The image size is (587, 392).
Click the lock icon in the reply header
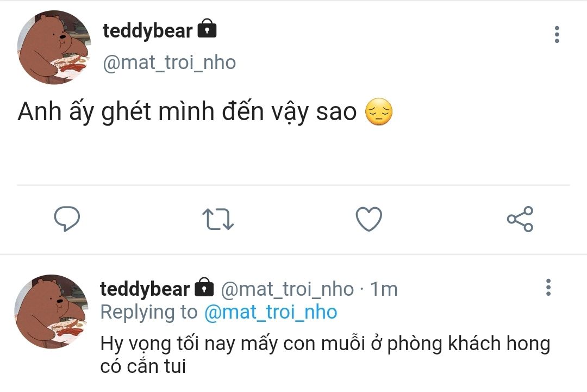pos(204,287)
